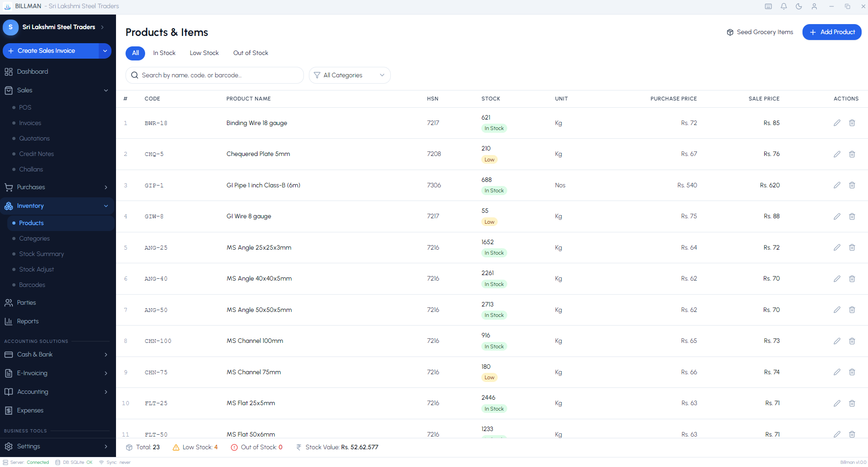
Task: Edit MS Flat 25x5mm product
Action: pyautogui.click(x=837, y=403)
